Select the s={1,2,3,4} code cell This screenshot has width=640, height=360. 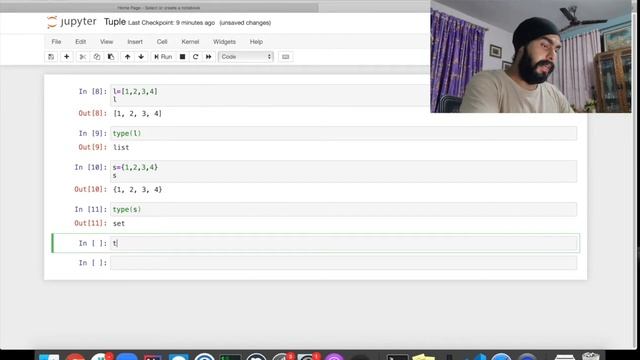tap(343, 171)
